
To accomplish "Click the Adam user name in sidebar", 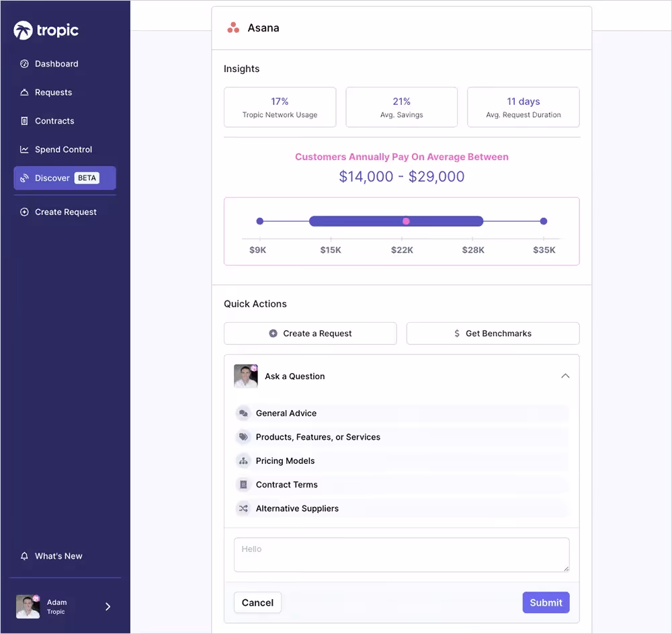I will (56, 602).
